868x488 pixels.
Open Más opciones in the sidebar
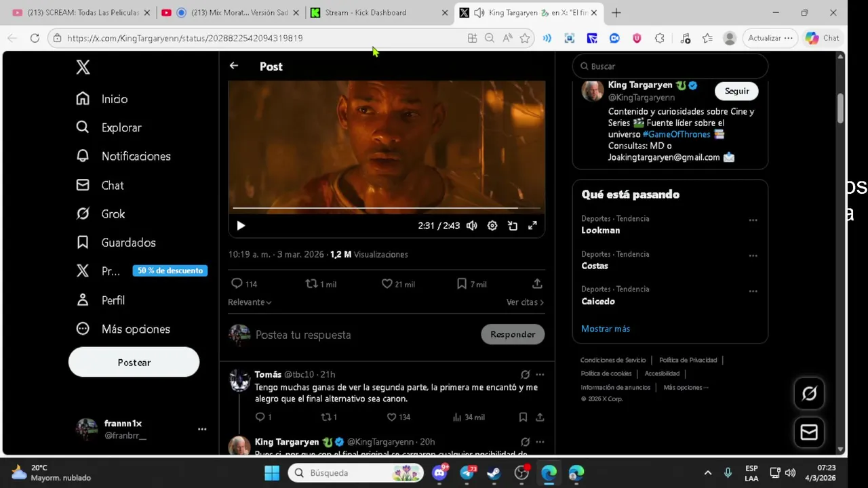click(123, 329)
